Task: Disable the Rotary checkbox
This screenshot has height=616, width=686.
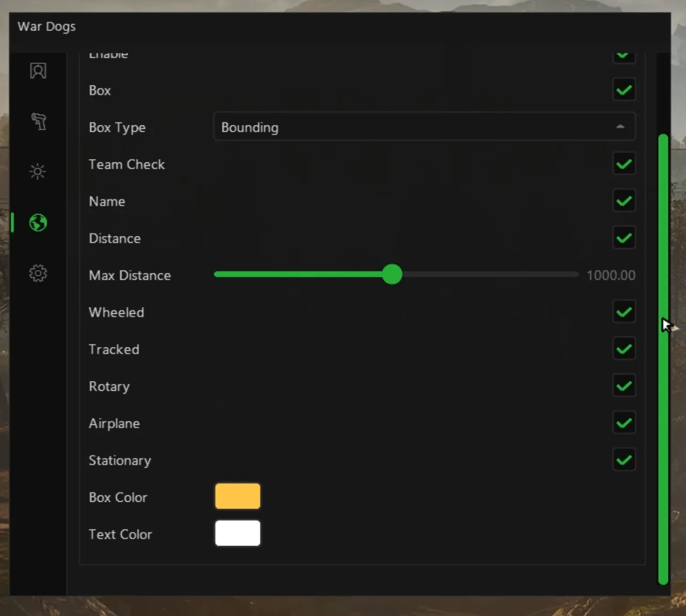Action: [x=624, y=386]
